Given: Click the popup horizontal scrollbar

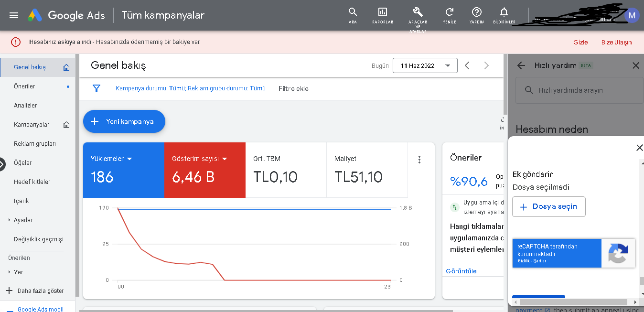Looking at the screenshot, I should tap(573, 302).
